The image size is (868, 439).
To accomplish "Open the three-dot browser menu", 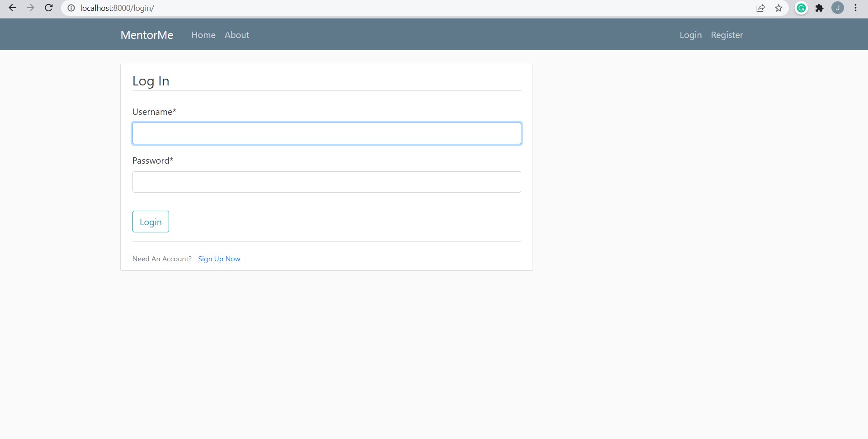I will pos(855,8).
